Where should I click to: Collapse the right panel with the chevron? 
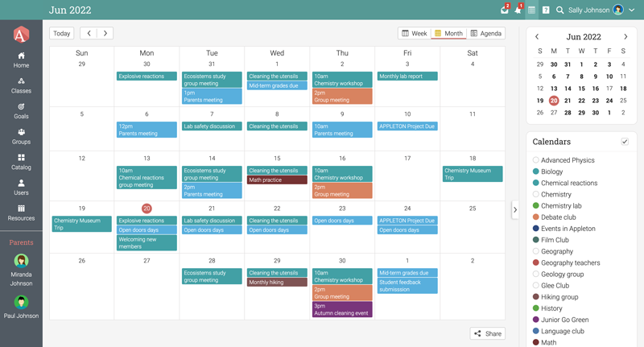[515, 210]
